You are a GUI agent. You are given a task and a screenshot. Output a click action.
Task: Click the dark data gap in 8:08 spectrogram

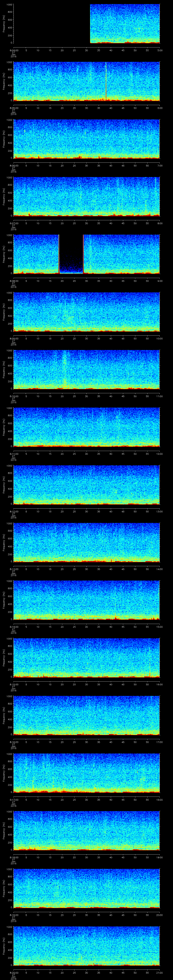point(71,253)
